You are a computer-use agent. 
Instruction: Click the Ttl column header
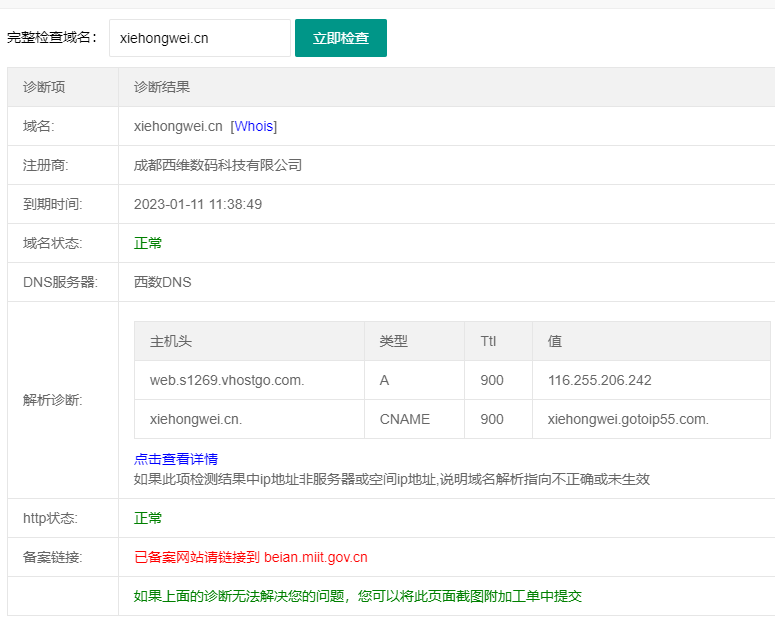tap(498, 341)
